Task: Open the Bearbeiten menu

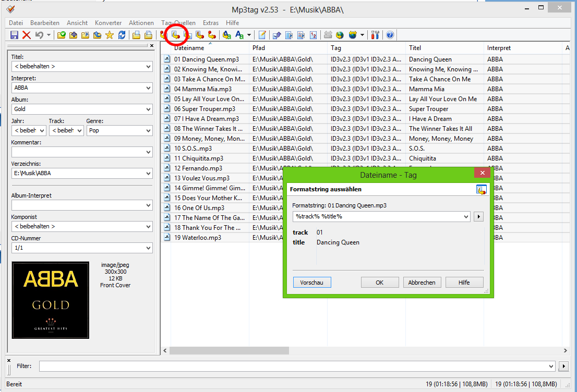Action: 44,23
